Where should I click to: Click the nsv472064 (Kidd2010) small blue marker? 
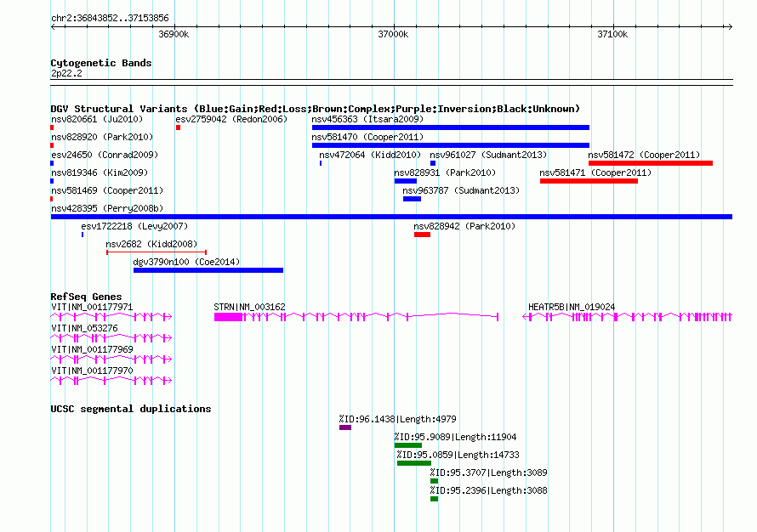[x=321, y=163]
